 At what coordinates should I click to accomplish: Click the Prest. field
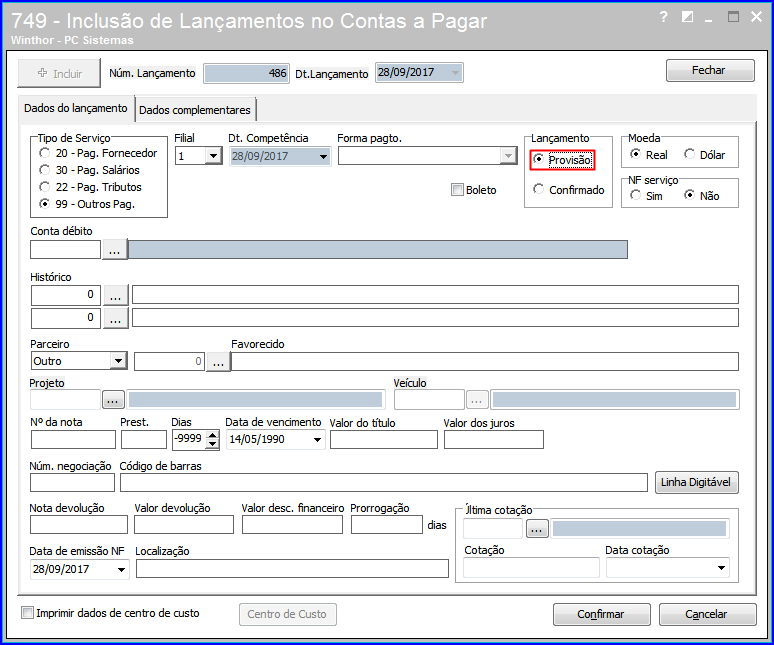coord(144,439)
